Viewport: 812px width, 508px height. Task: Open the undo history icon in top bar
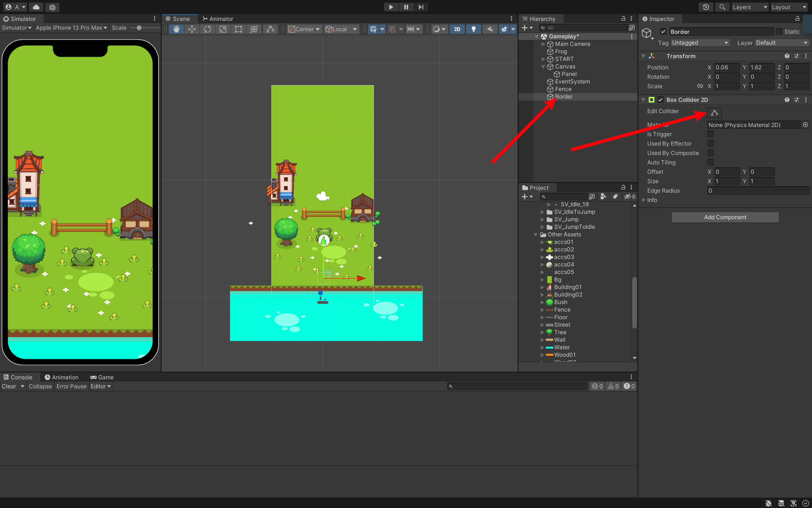pyautogui.click(x=706, y=7)
